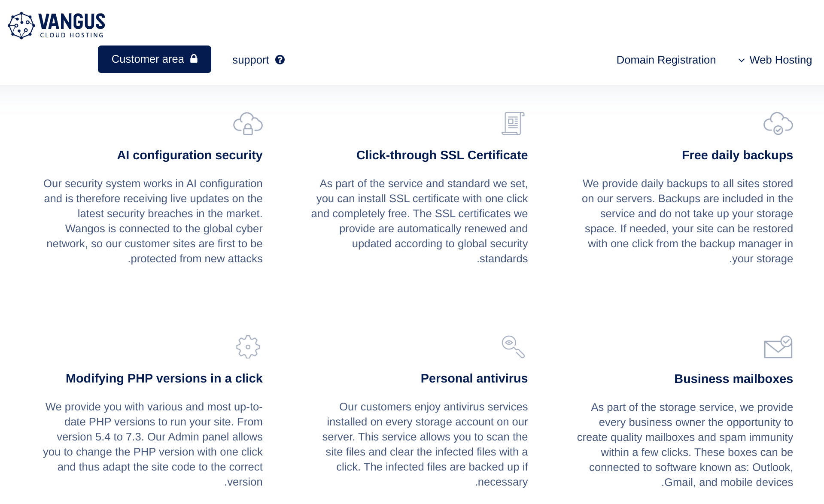Click the SSL certificate document icon
Viewport: 824px width, 504px height.
point(513,124)
